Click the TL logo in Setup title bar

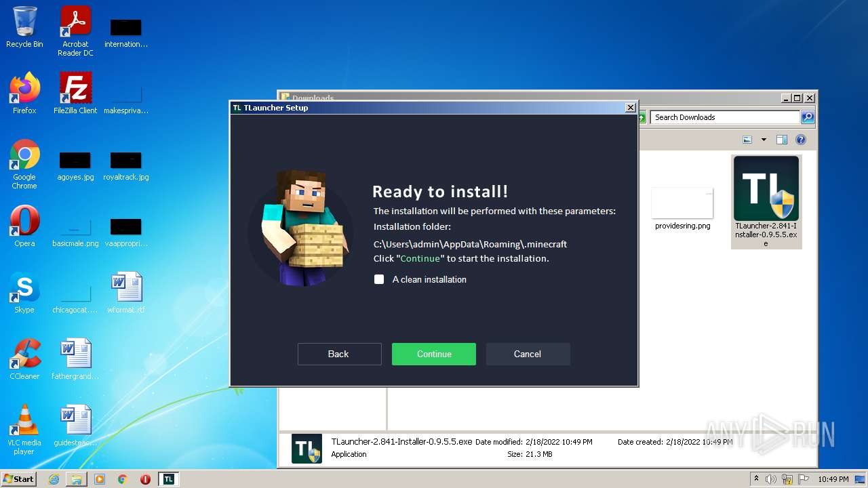[237, 107]
